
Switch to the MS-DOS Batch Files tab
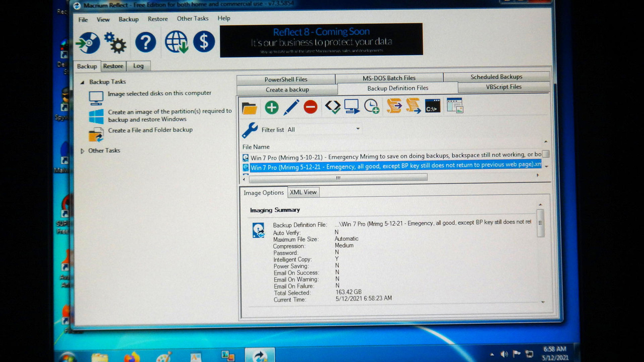389,78
